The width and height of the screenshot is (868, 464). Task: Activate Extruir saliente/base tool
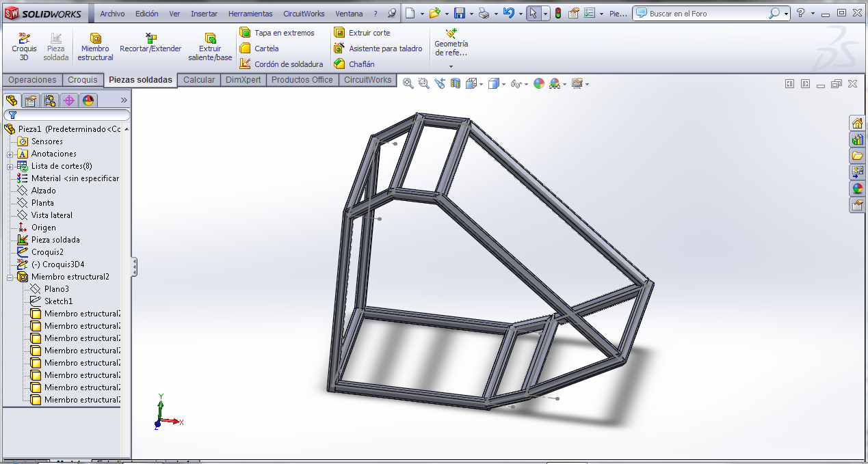210,46
